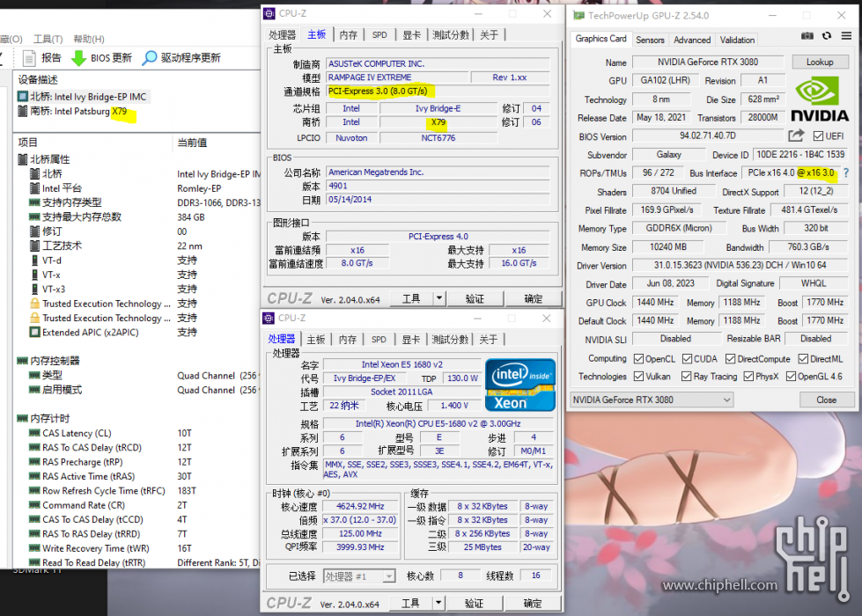Image resolution: width=862 pixels, height=616 pixels.
Task: Click the 验证 button in top CPU-Z
Action: (x=475, y=298)
